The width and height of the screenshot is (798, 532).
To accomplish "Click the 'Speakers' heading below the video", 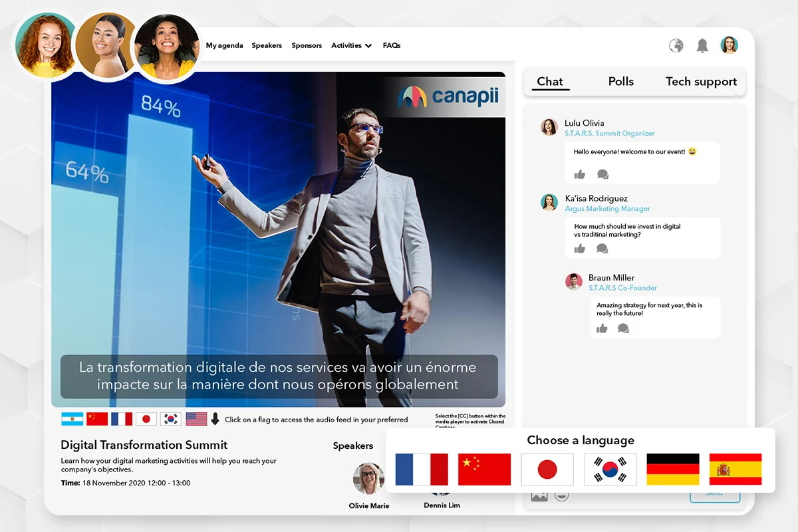I will [353, 446].
